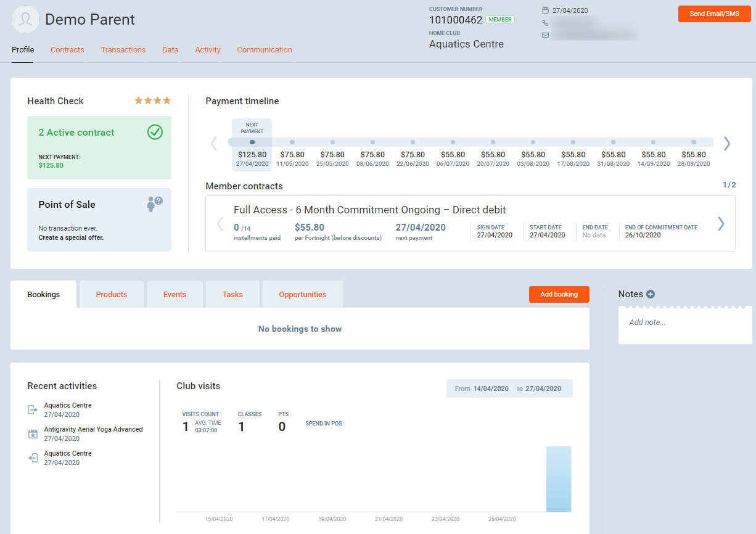Click the Demo Parent profile avatar icon

25,20
